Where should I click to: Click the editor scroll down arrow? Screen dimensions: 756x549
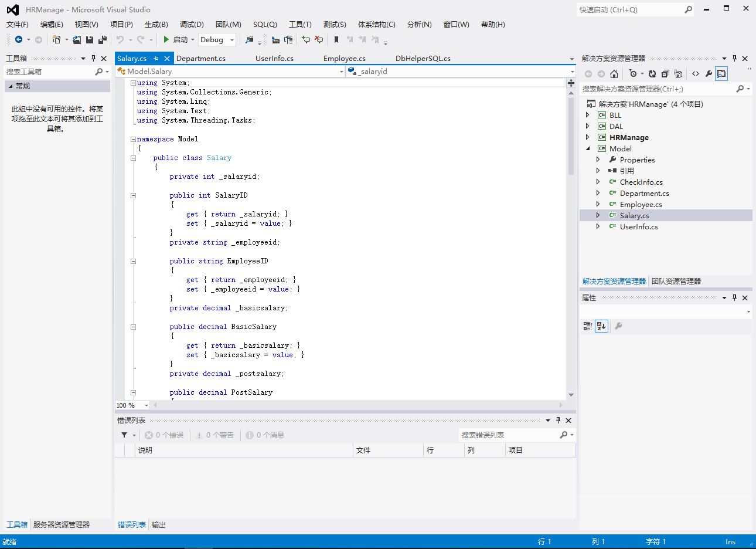coord(571,395)
